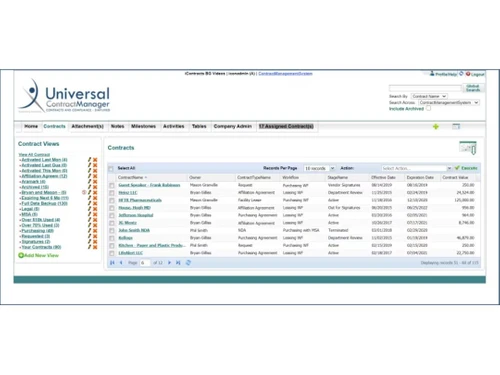Viewport: 500px width, 375px height.
Task: Open the Home tab
Action: coord(31,126)
